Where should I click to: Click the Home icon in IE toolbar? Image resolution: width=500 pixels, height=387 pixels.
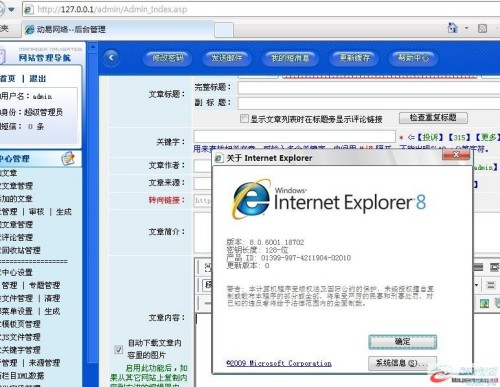(452, 28)
